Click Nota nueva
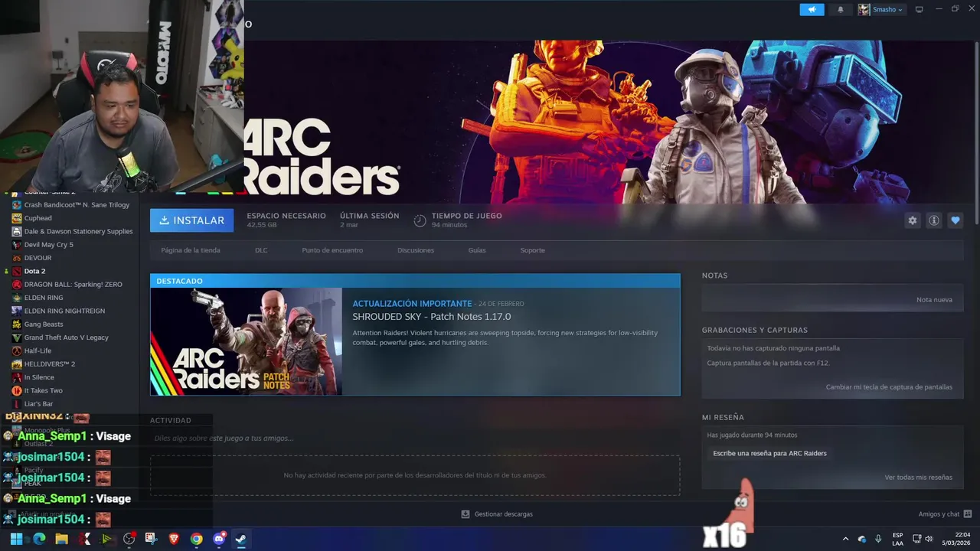 (x=934, y=299)
